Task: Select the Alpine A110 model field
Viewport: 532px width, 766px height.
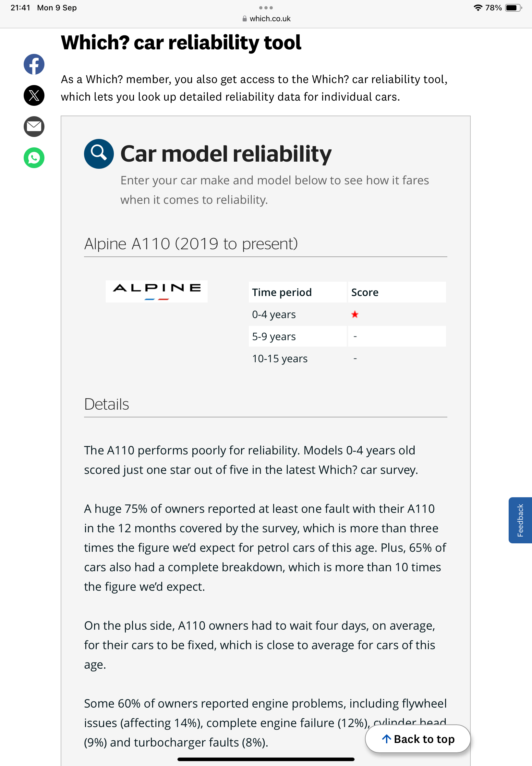Action: [x=265, y=244]
